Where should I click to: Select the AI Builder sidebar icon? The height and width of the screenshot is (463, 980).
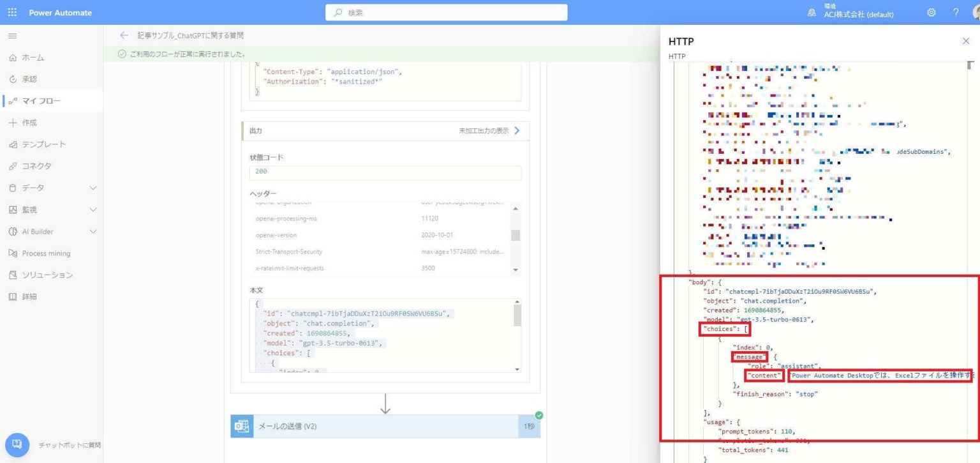[x=38, y=231]
